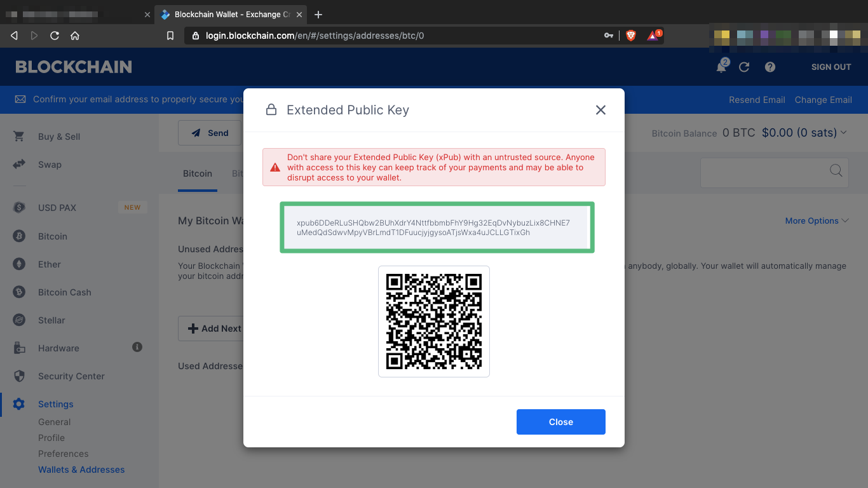Viewport: 868px width, 488px height.
Task: Open Buy & Sell in sidebar
Action: click(x=59, y=137)
